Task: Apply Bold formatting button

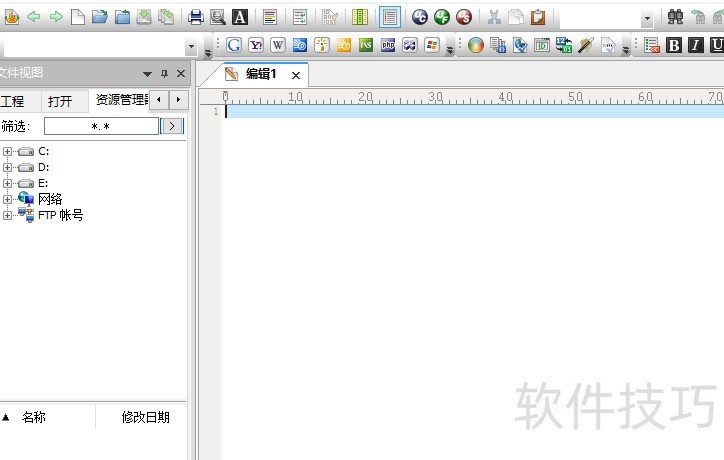Action: pyautogui.click(x=674, y=45)
